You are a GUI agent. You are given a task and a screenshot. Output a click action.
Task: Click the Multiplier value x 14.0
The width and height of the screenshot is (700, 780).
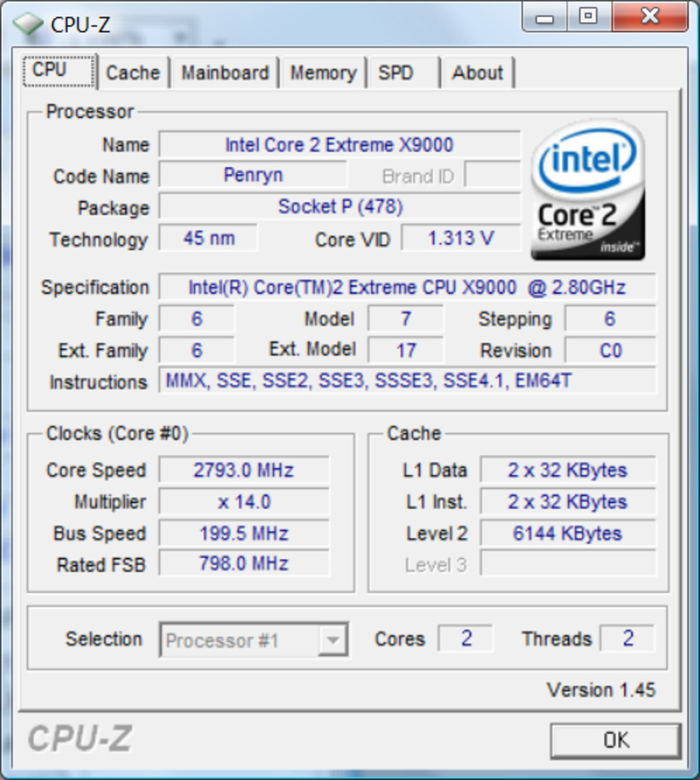244,501
